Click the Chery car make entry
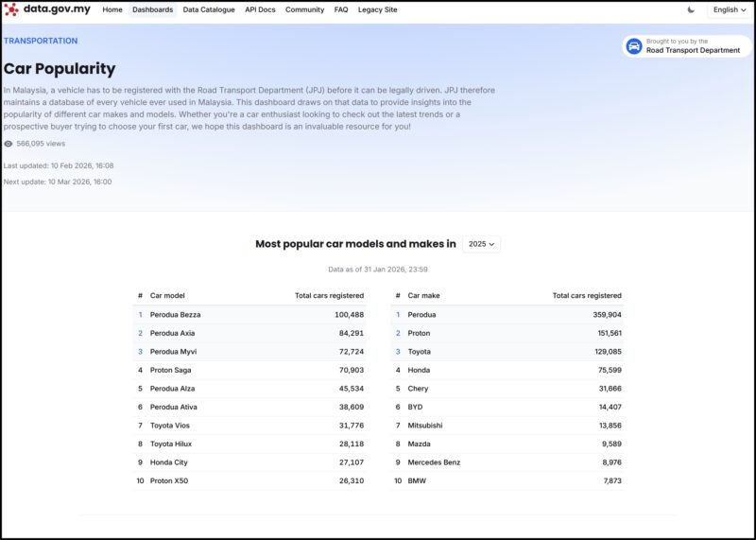This screenshot has width=756, height=540. (418, 389)
